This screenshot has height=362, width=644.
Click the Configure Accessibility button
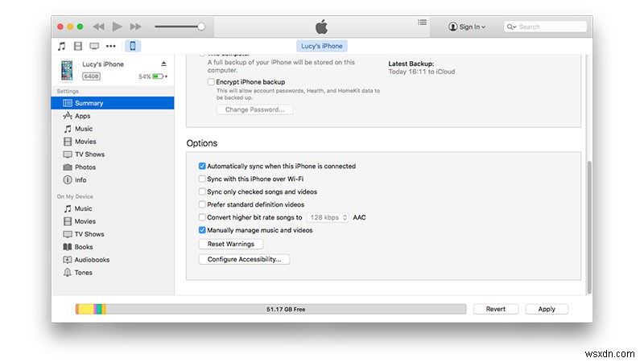click(245, 259)
